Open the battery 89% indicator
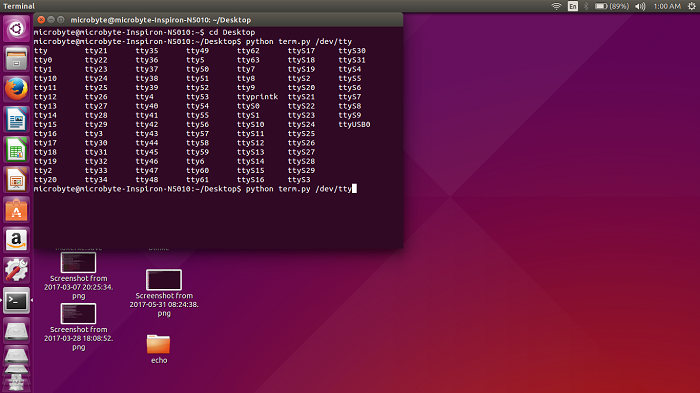 [612, 6]
